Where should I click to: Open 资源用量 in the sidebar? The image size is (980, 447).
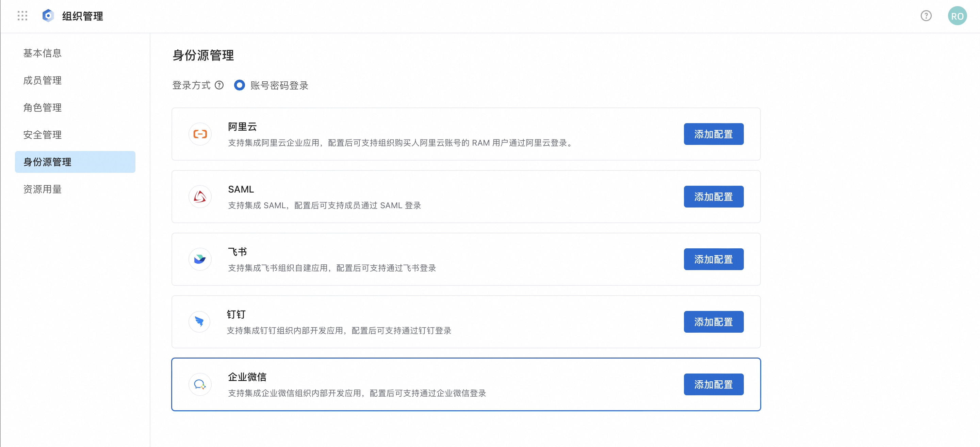point(42,189)
